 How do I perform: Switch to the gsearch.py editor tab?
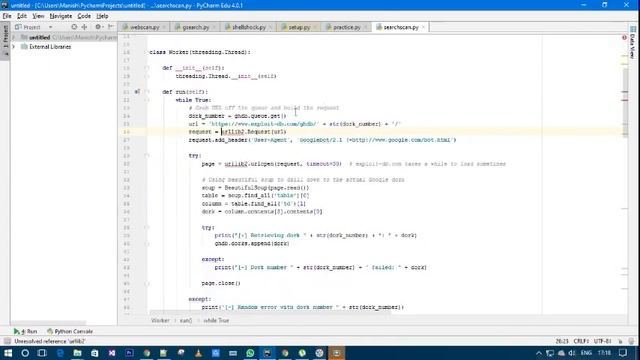(196, 27)
